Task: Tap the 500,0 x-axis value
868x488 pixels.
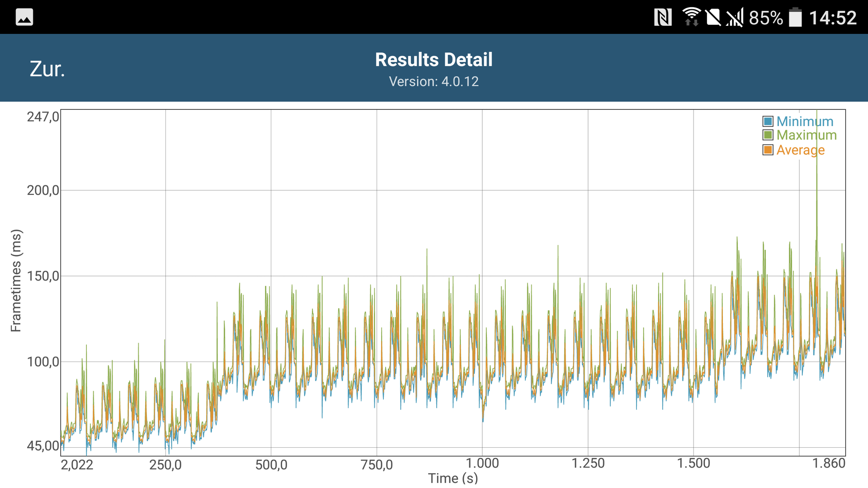Action: point(271,465)
